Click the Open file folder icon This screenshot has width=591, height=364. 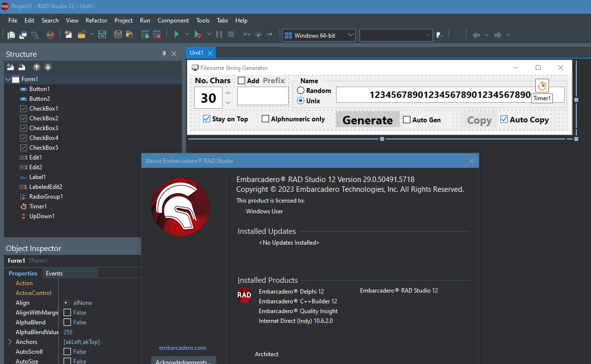coord(81,35)
